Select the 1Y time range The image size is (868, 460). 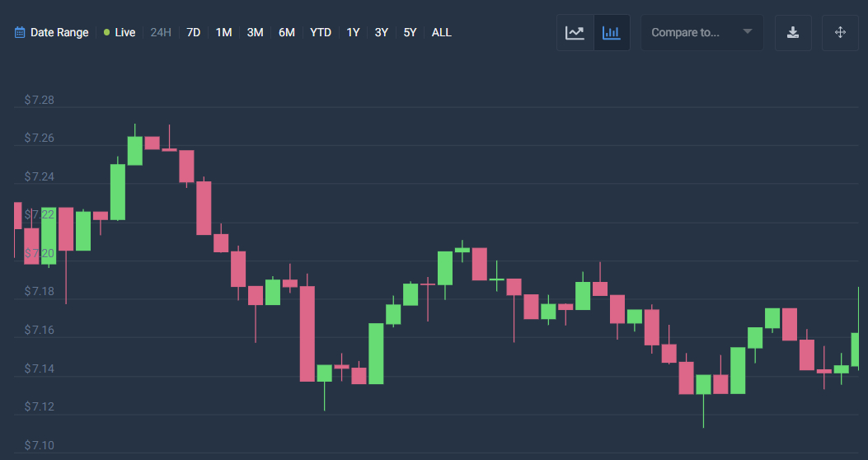tap(353, 33)
